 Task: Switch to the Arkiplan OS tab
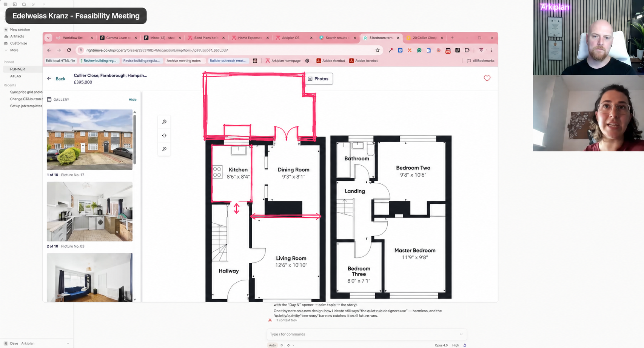pyautogui.click(x=294, y=38)
